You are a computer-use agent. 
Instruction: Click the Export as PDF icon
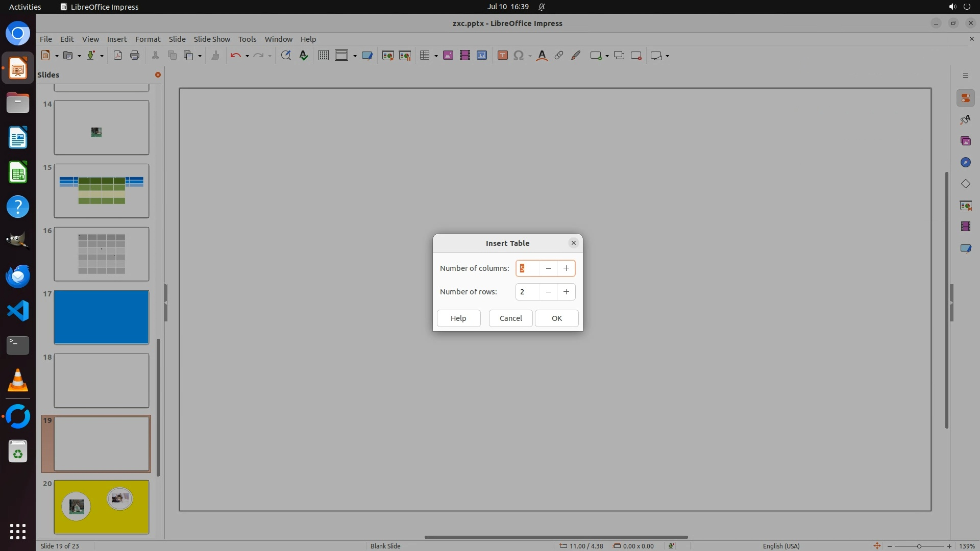[118, 56]
